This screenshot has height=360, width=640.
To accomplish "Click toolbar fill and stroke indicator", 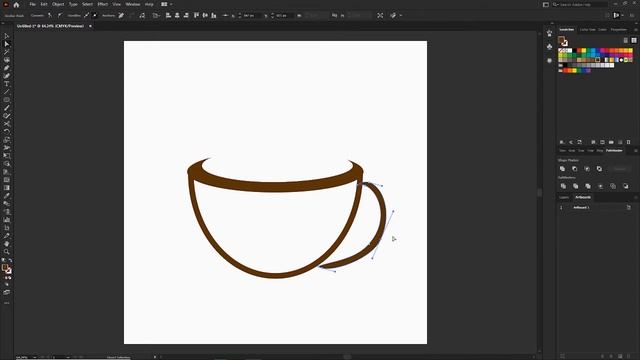I will (7, 269).
